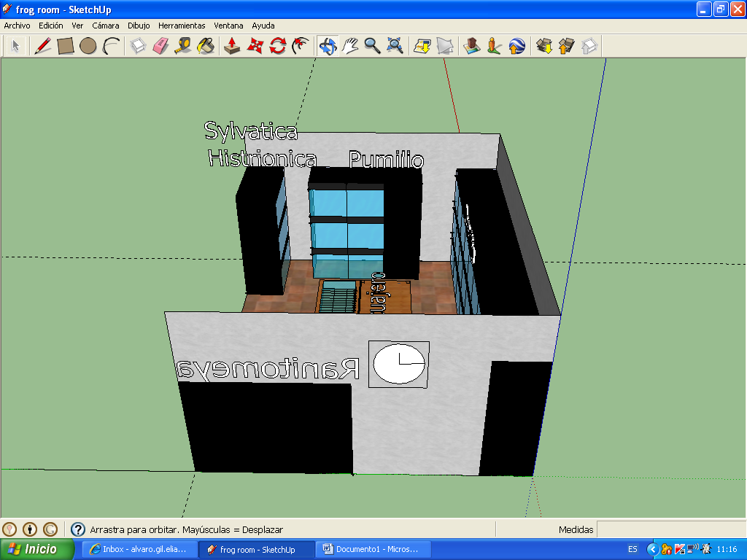Choose the Circle tool
Screen dimensions: 747x560
[88, 46]
